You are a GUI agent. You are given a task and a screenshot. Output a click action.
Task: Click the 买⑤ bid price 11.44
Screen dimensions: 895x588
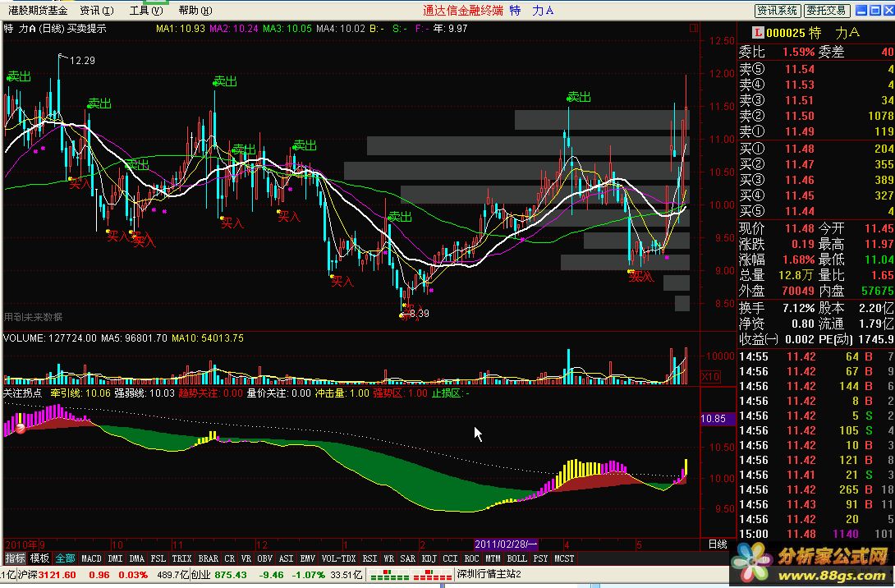coord(799,211)
